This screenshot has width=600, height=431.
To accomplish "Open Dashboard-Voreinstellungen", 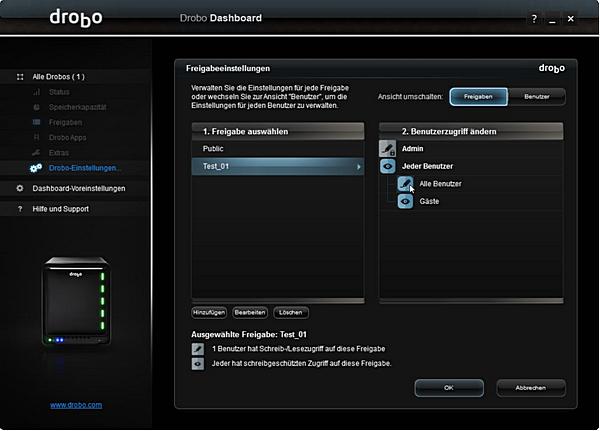I will pyautogui.click(x=79, y=188).
